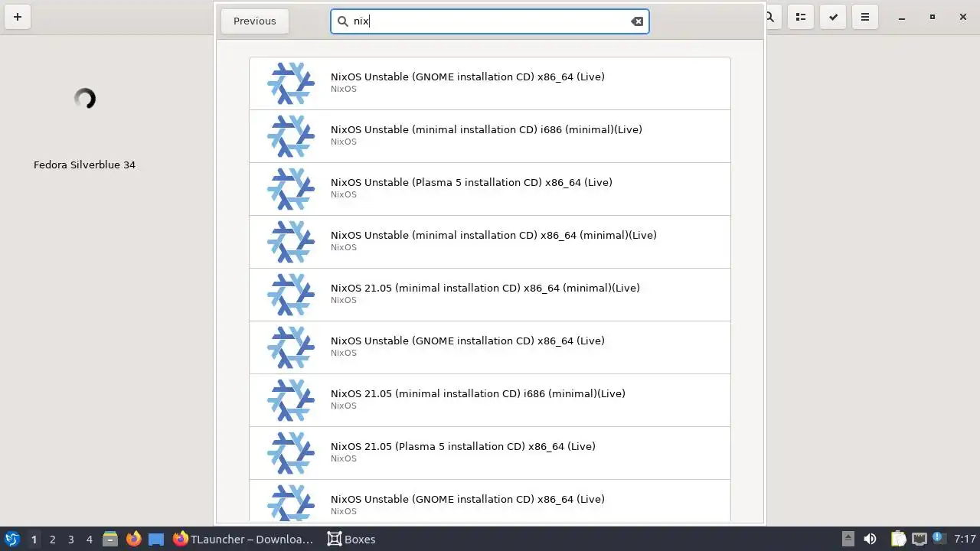The width and height of the screenshot is (980, 551).
Task: Click the network tray icon
Action: [x=920, y=540]
